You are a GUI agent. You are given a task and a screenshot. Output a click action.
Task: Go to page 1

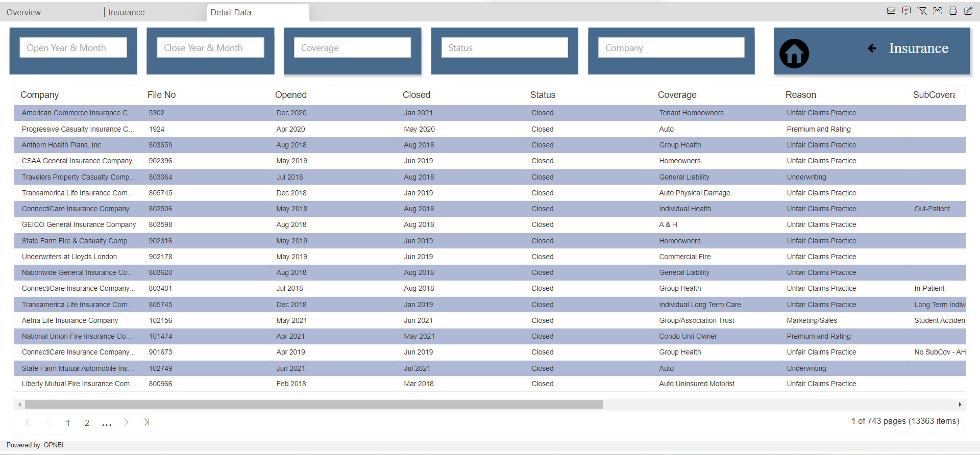[68, 423]
